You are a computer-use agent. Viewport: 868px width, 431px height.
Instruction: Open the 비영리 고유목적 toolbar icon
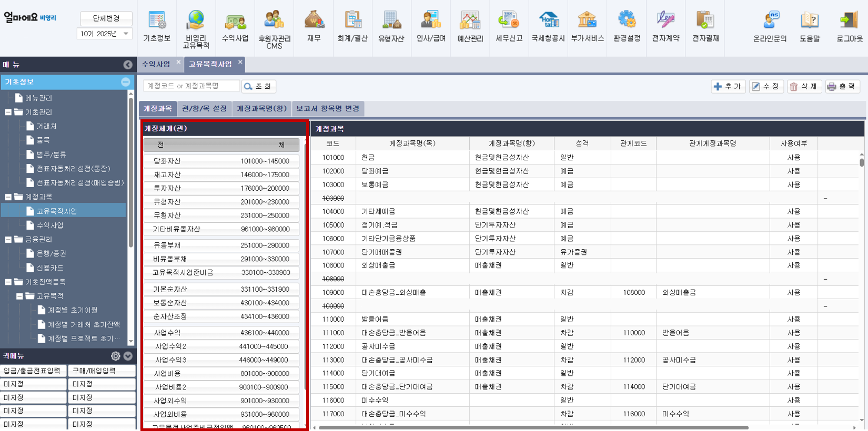tap(196, 29)
